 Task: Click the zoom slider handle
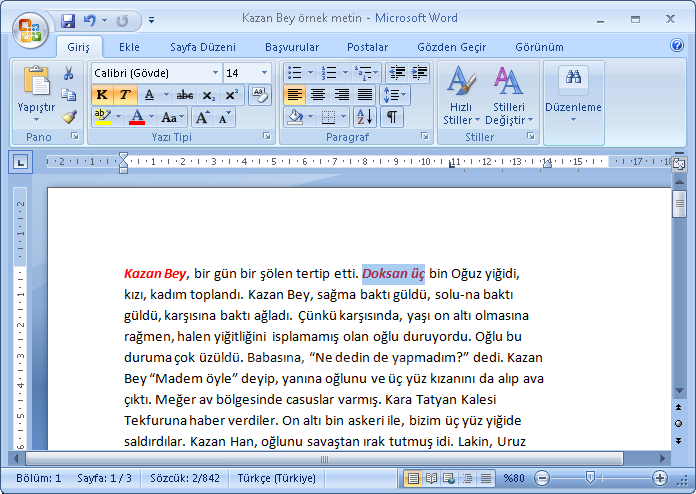[590, 478]
